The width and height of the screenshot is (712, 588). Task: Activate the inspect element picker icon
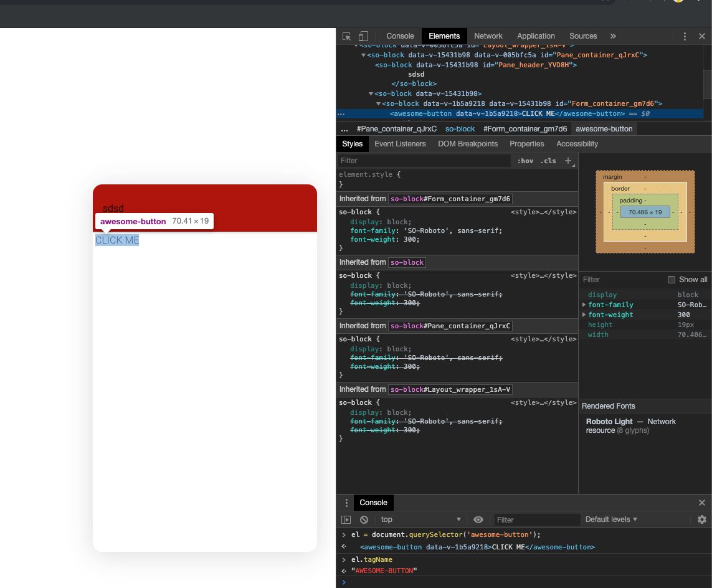point(346,36)
